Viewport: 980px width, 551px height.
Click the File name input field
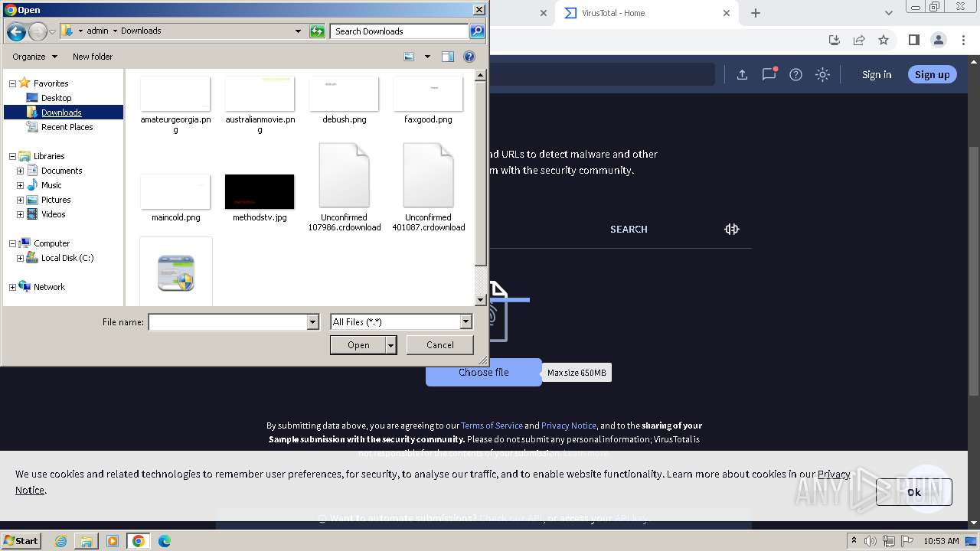pyautogui.click(x=227, y=322)
